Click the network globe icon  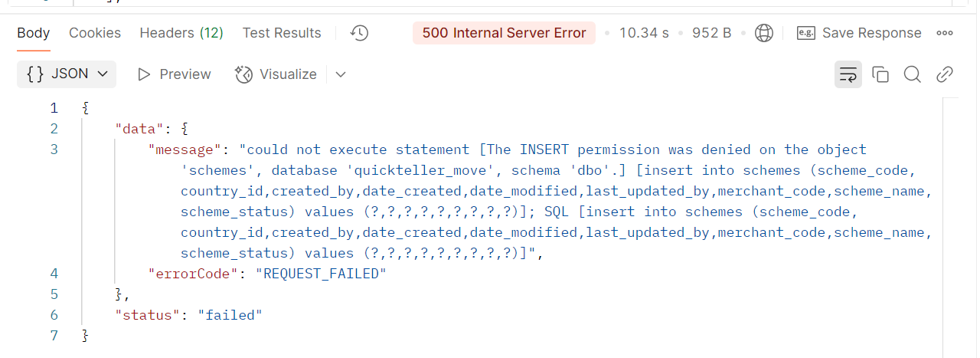(x=763, y=33)
